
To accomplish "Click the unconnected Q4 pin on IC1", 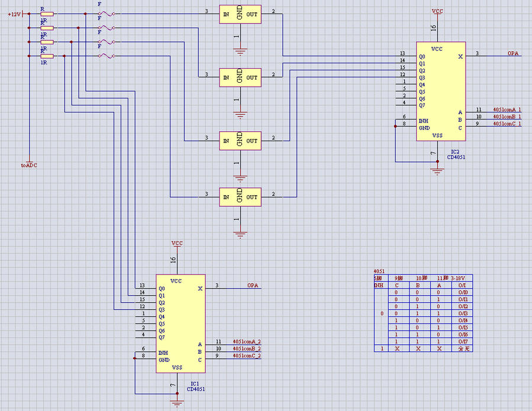I will tap(146, 317).
